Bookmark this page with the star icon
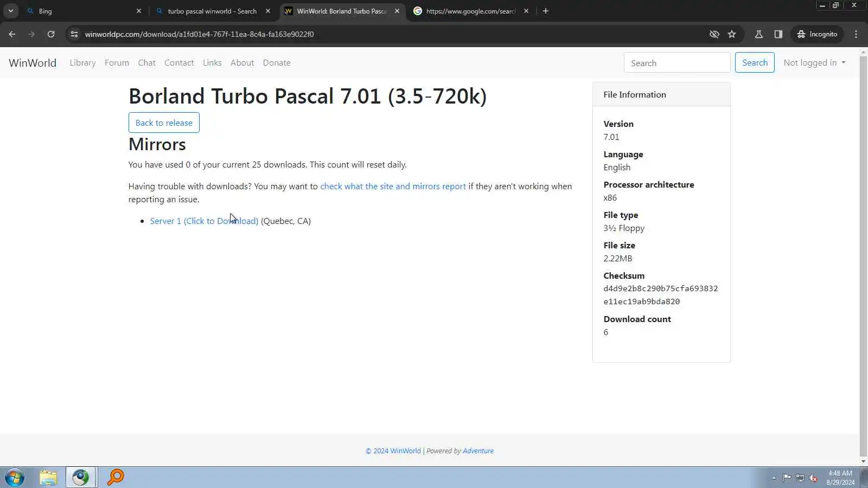 coord(732,34)
